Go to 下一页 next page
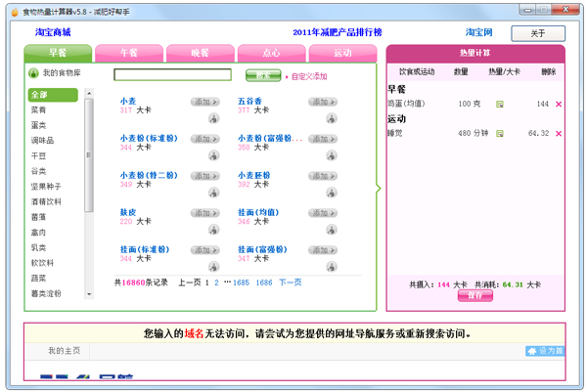587x392 pixels. click(x=291, y=283)
